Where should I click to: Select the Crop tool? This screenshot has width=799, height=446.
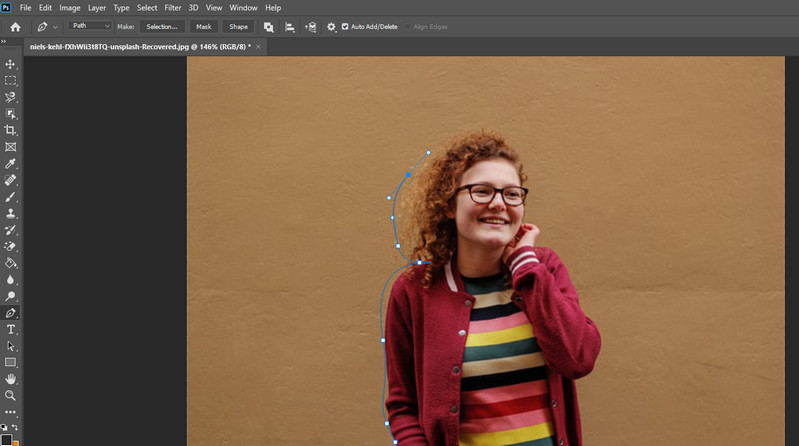(x=11, y=130)
